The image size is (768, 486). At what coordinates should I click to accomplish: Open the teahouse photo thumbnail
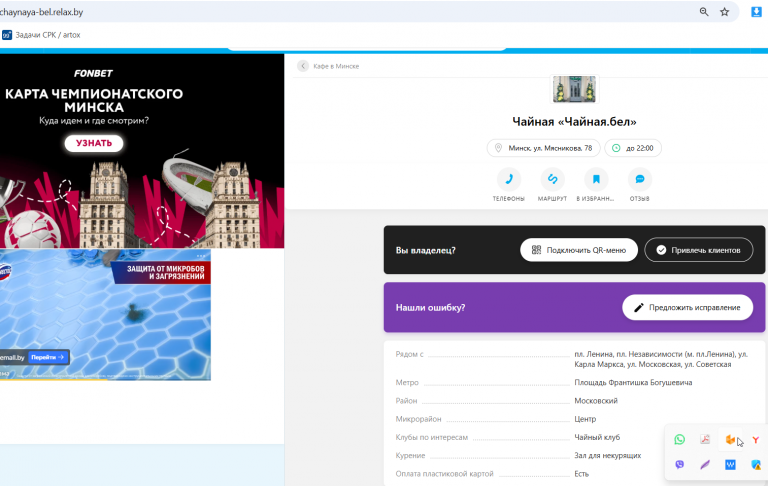click(574, 89)
